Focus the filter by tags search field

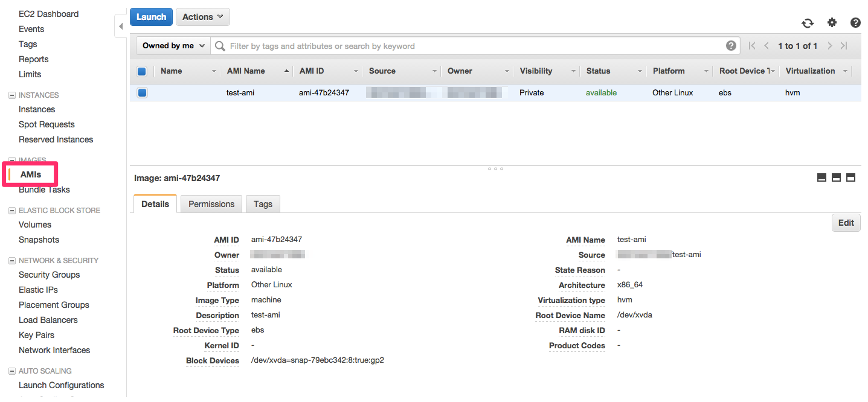coord(471,46)
